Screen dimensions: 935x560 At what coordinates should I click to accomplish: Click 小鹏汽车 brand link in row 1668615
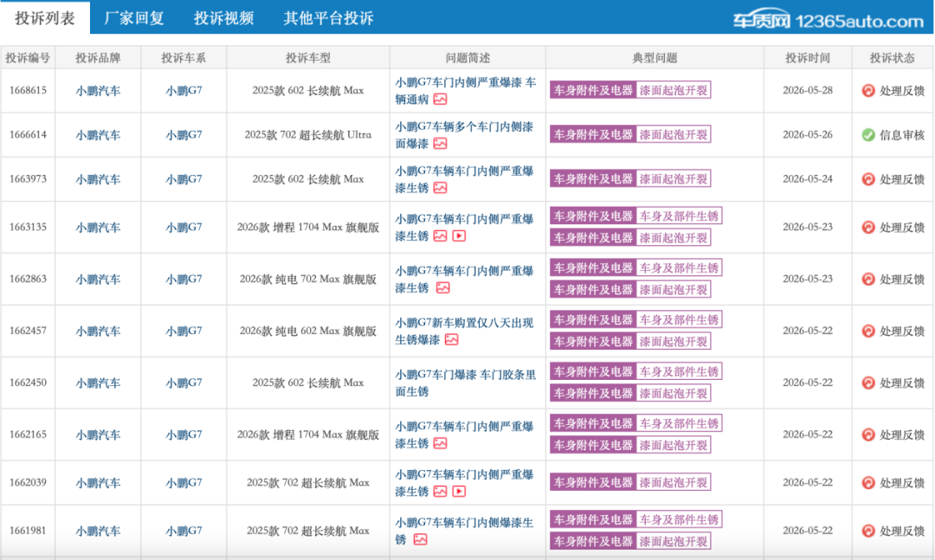tap(98, 91)
